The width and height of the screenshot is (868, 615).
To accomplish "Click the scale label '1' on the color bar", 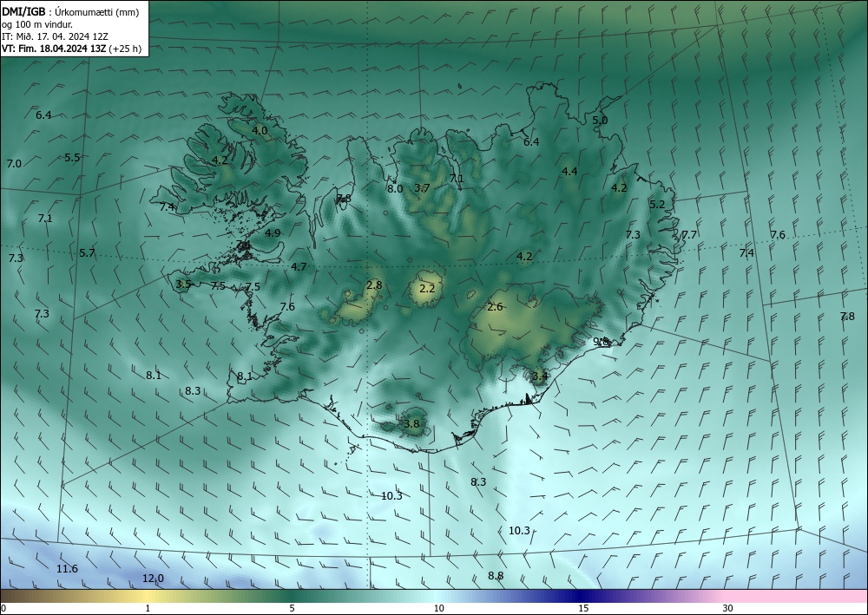I will point(148,609).
